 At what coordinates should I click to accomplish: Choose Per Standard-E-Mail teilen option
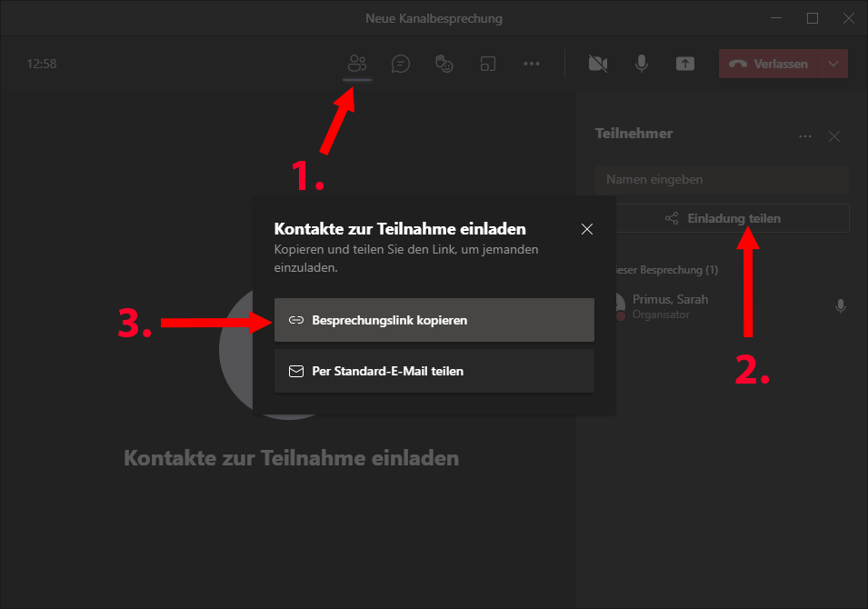click(434, 371)
